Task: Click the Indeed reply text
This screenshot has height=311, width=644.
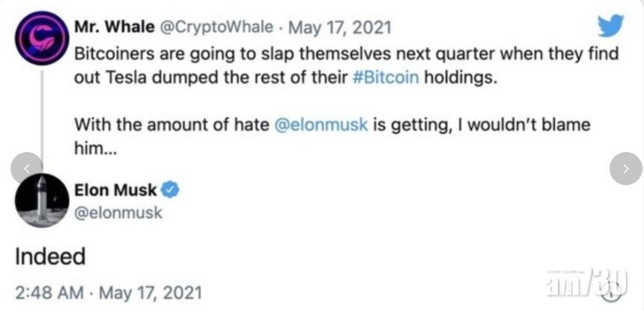Action: [x=50, y=257]
